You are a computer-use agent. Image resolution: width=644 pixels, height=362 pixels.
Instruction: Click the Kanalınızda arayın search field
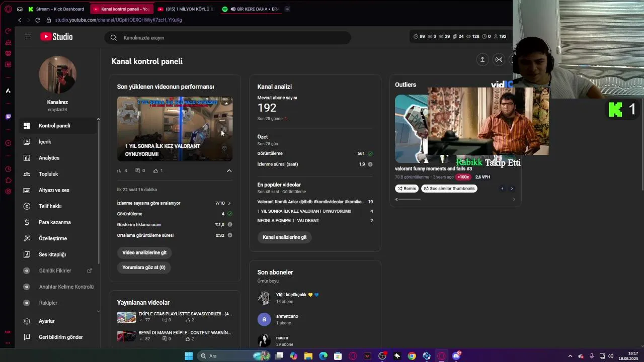[x=227, y=38]
